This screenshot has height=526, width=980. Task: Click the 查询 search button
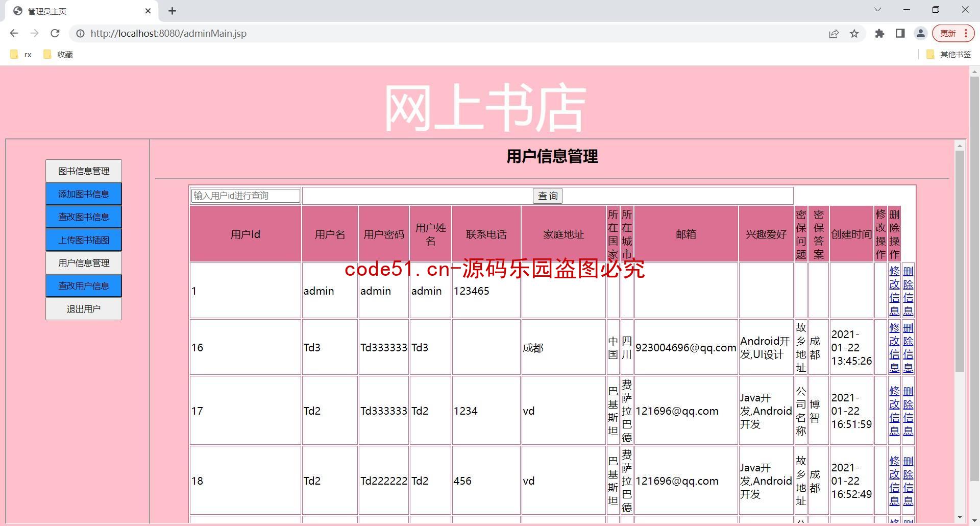pyautogui.click(x=548, y=196)
